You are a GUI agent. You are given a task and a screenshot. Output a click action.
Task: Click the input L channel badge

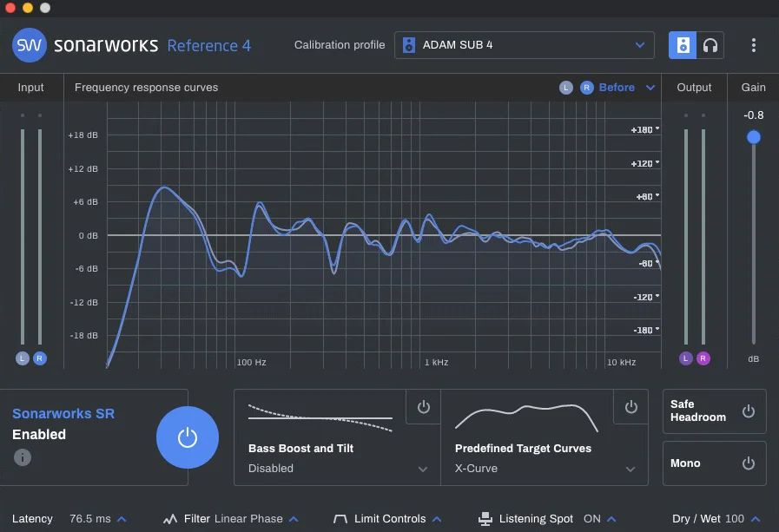click(23, 358)
